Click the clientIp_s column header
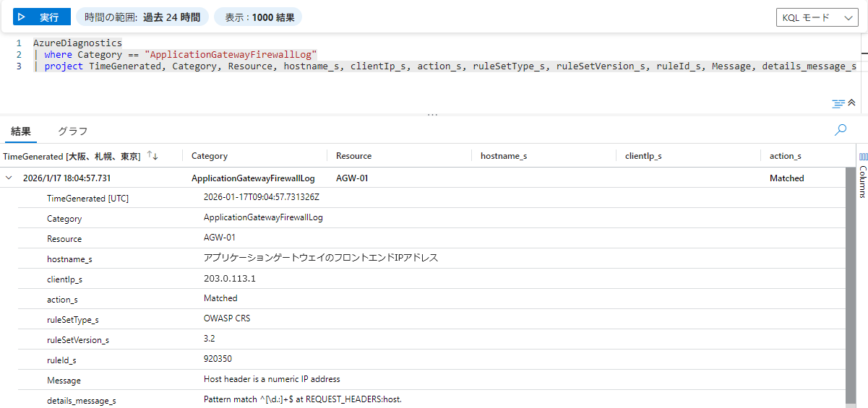 (x=643, y=156)
